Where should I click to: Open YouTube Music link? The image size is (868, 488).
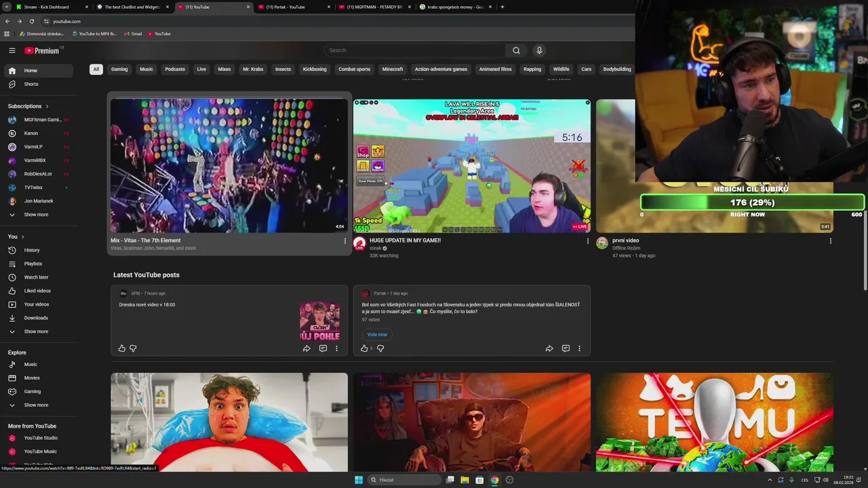tap(38, 451)
